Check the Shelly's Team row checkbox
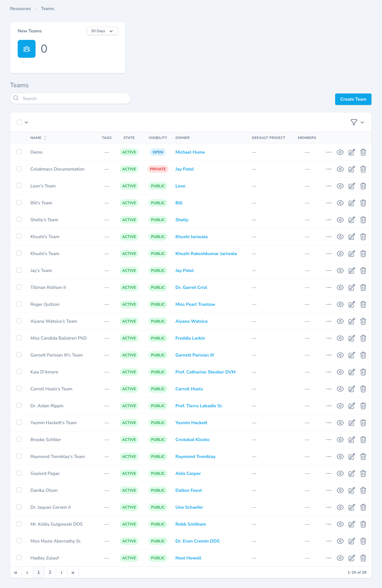The width and height of the screenshot is (382, 588). (x=19, y=219)
